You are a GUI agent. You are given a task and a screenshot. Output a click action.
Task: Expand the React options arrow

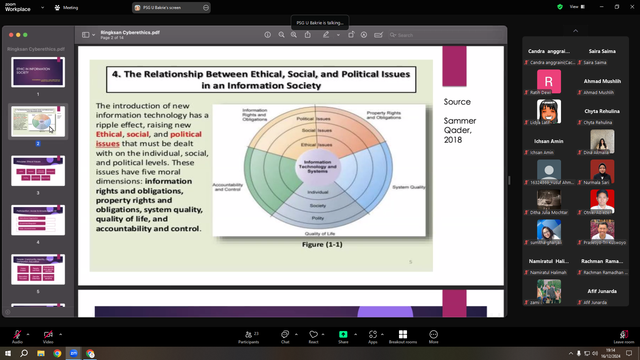(x=323, y=334)
